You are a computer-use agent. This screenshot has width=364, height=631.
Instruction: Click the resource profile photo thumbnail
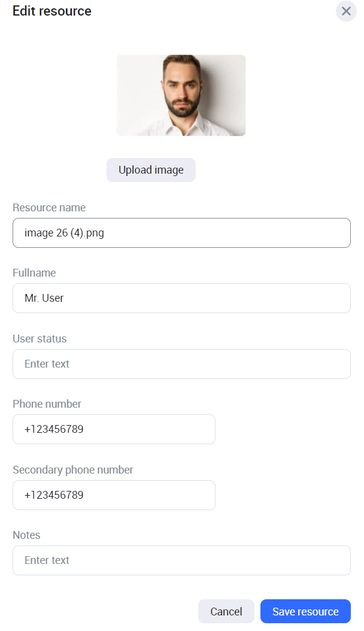point(181,95)
